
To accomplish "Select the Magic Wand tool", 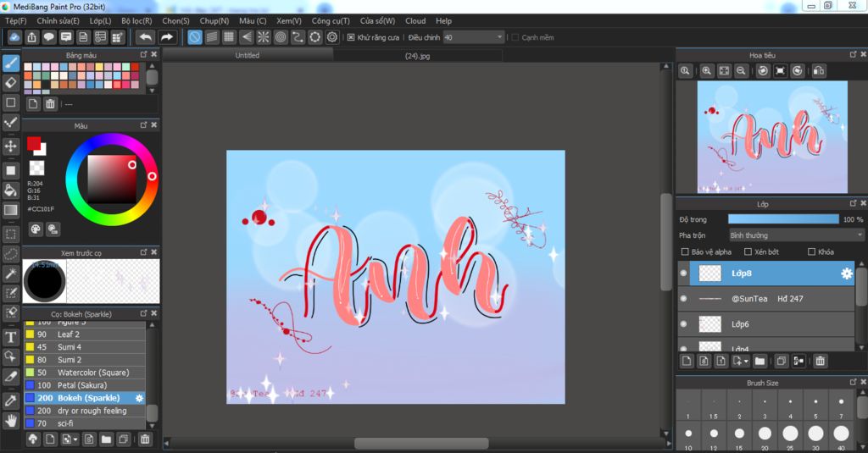I will pyautogui.click(x=11, y=273).
